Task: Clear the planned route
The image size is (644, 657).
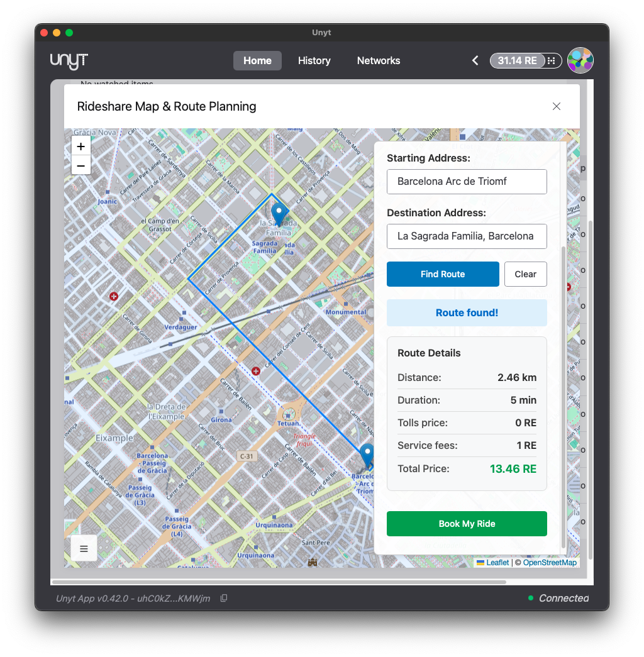Action: (x=526, y=274)
